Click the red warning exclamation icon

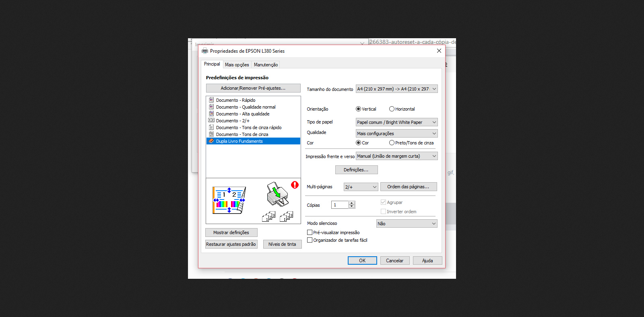(x=295, y=185)
